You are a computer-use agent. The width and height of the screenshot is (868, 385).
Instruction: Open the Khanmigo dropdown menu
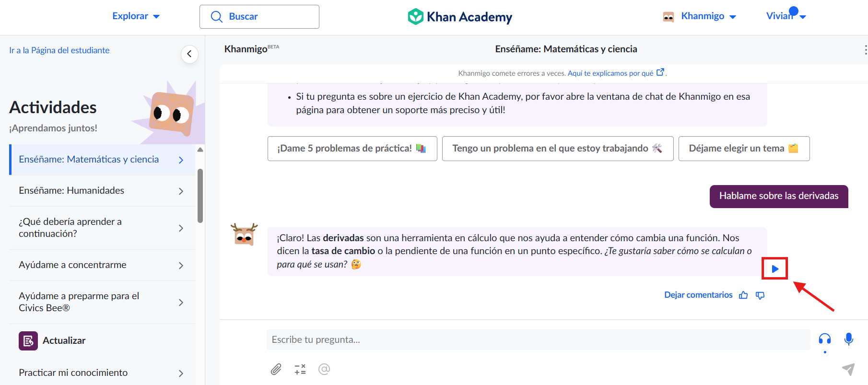click(700, 16)
